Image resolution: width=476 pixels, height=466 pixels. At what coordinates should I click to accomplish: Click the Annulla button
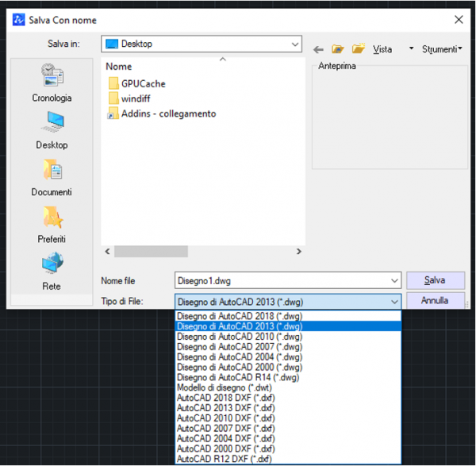coord(436,300)
